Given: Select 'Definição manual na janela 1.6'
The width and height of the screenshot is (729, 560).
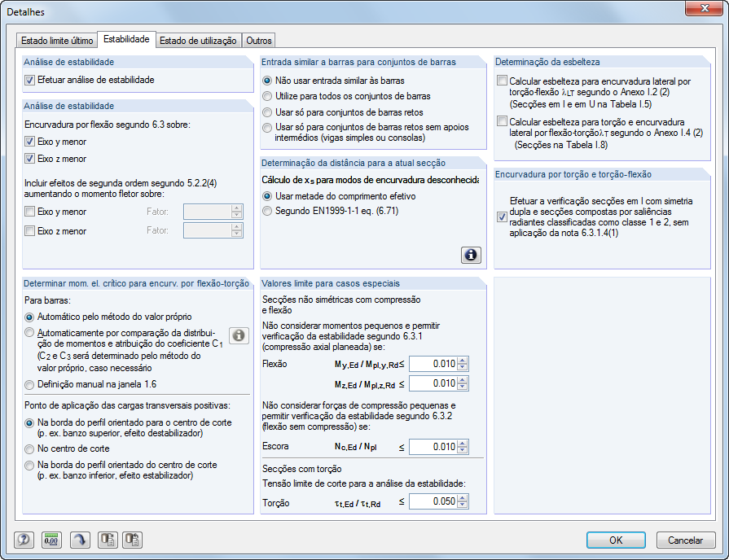Looking at the screenshot, I should point(29,385).
